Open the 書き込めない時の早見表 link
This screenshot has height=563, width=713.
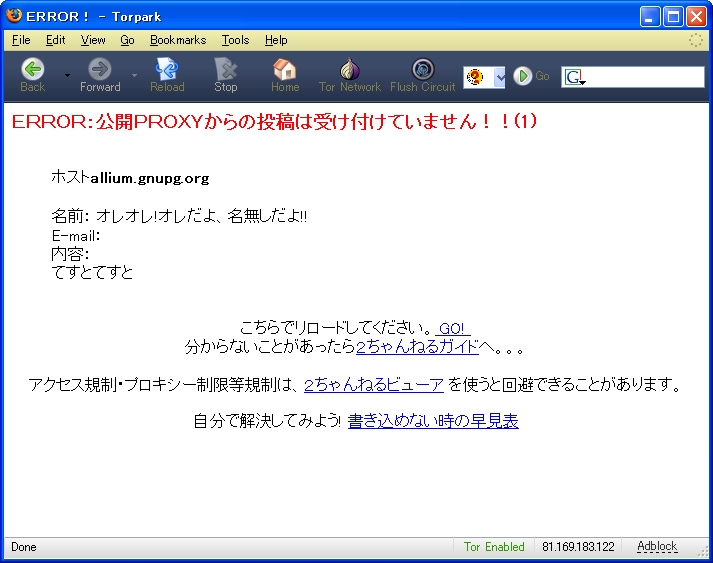click(x=433, y=421)
